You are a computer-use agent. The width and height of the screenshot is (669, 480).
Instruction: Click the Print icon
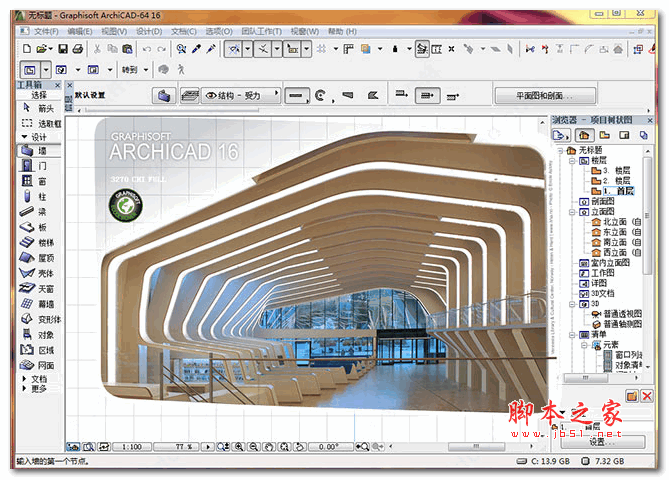tap(78, 49)
